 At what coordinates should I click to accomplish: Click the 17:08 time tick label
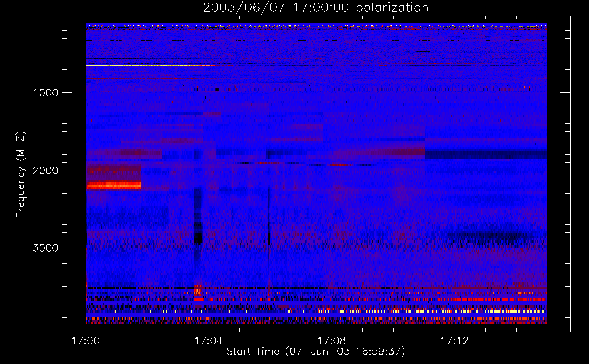pyautogui.click(x=332, y=341)
